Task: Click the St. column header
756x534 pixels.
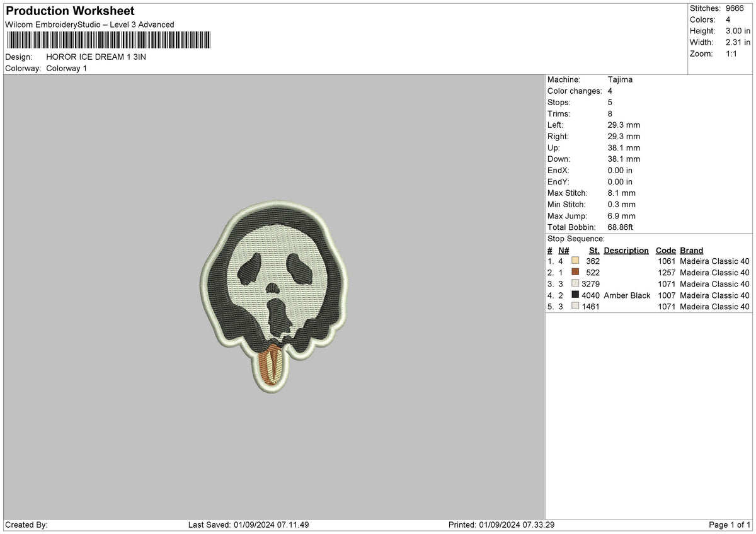Action: pyautogui.click(x=593, y=250)
